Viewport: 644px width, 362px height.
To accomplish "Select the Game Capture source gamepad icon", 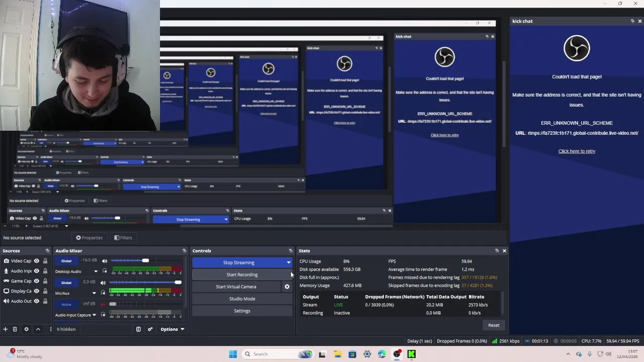I will (x=6, y=281).
